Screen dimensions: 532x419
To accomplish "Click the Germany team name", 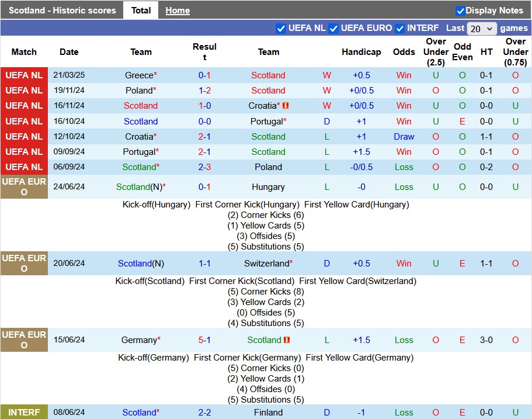I will tap(138, 340).
